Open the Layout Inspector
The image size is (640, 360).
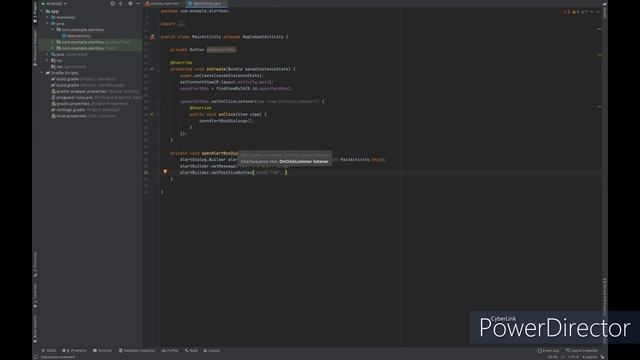coord(582,351)
